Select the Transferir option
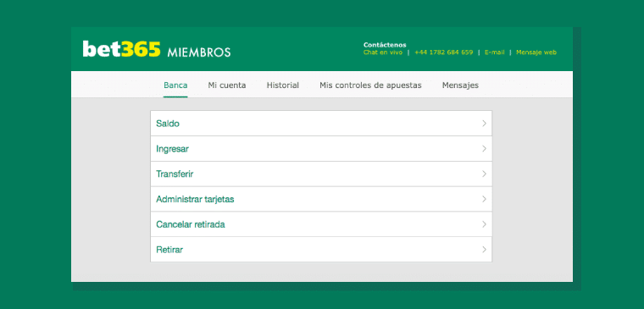The image size is (644, 309). point(321,174)
